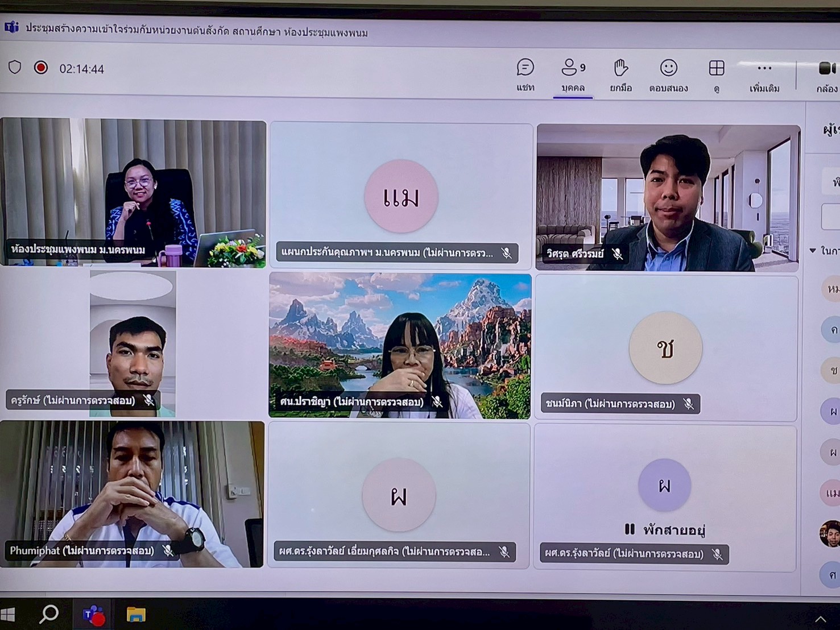Show hidden icons in system tray

820,619
